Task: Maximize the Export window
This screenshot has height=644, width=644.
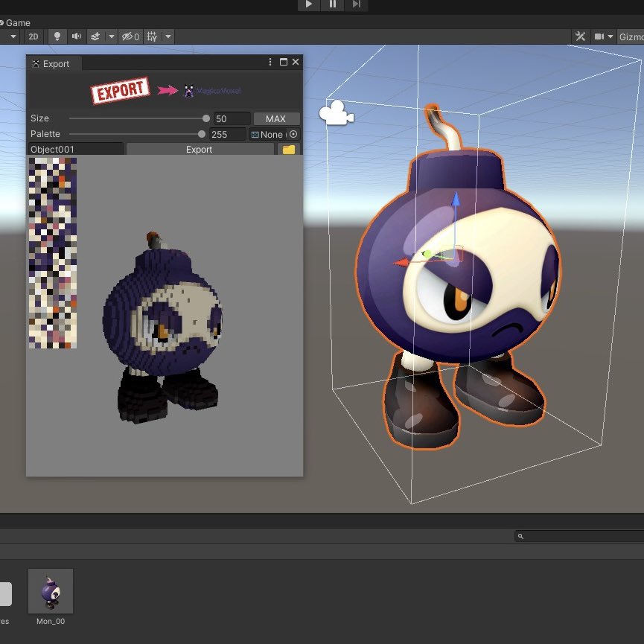Action: [x=284, y=62]
